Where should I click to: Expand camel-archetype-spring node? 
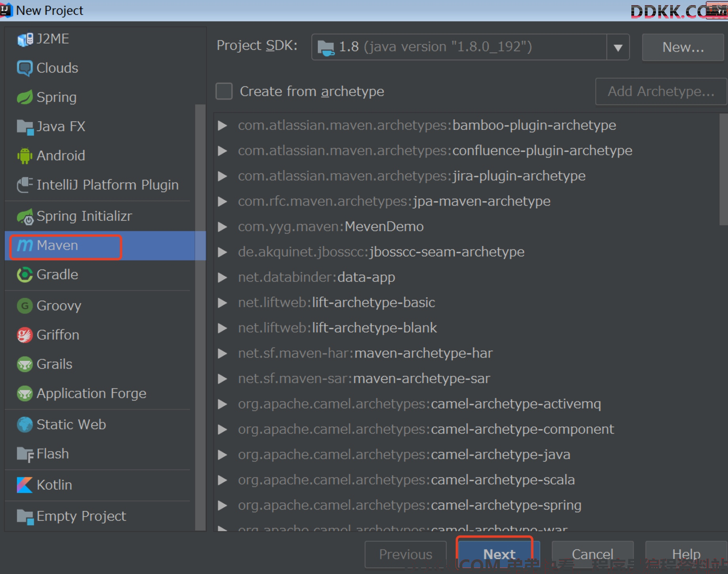[223, 506]
